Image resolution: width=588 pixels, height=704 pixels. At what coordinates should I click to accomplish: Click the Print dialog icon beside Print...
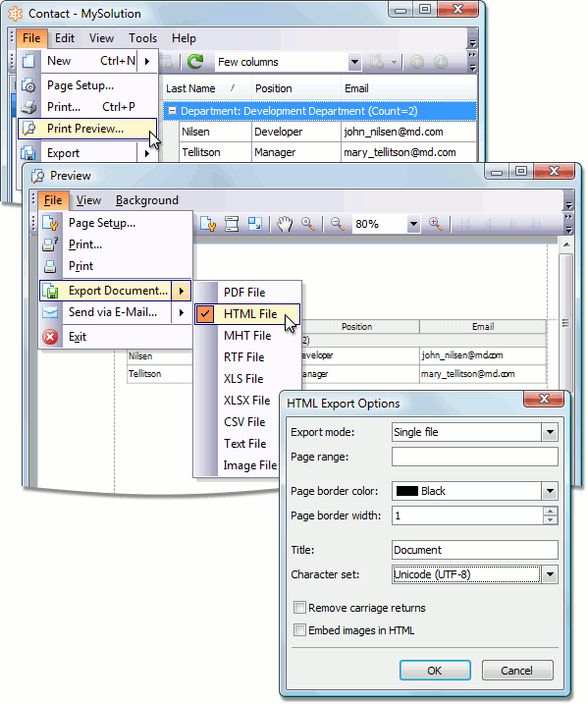point(50,244)
